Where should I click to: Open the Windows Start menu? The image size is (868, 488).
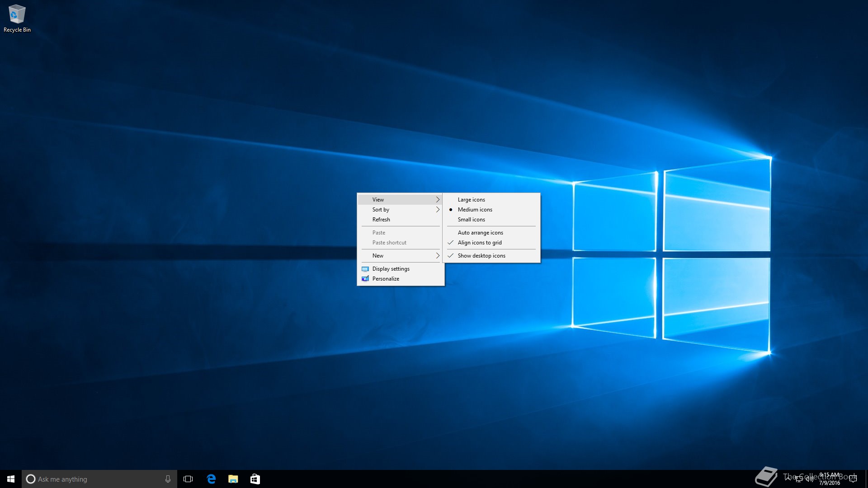click(11, 479)
